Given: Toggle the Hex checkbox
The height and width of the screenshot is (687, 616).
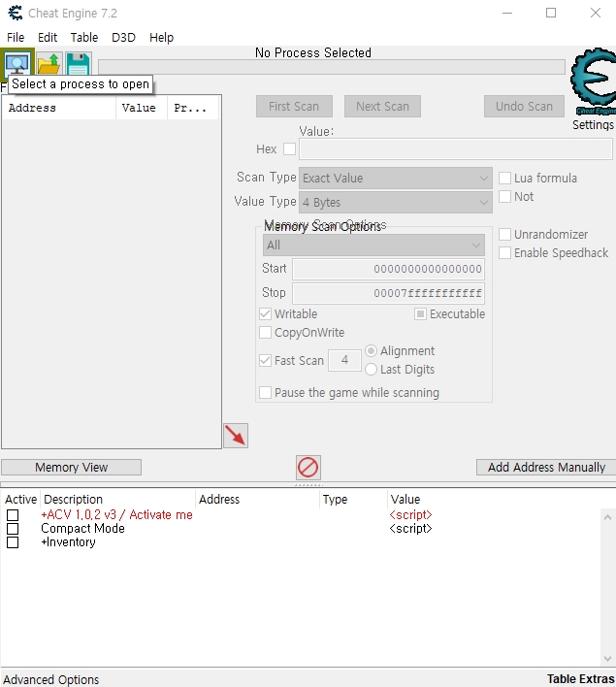Looking at the screenshot, I should (x=289, y=149).
